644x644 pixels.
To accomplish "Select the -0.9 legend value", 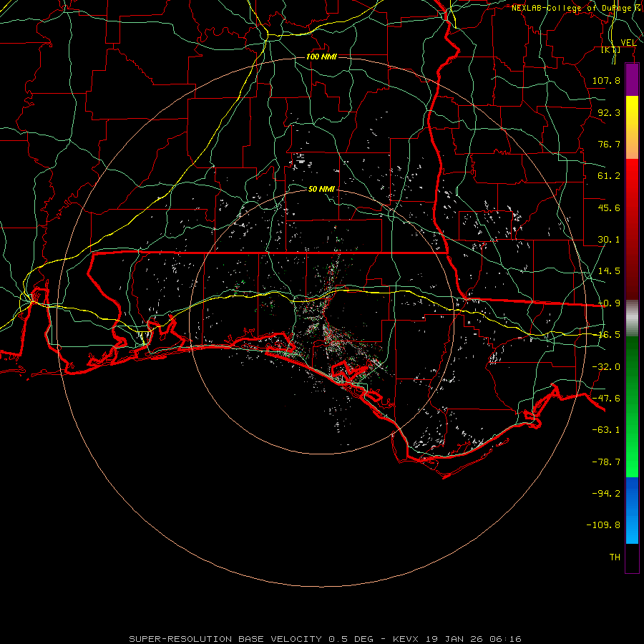I will coord(609,303).
